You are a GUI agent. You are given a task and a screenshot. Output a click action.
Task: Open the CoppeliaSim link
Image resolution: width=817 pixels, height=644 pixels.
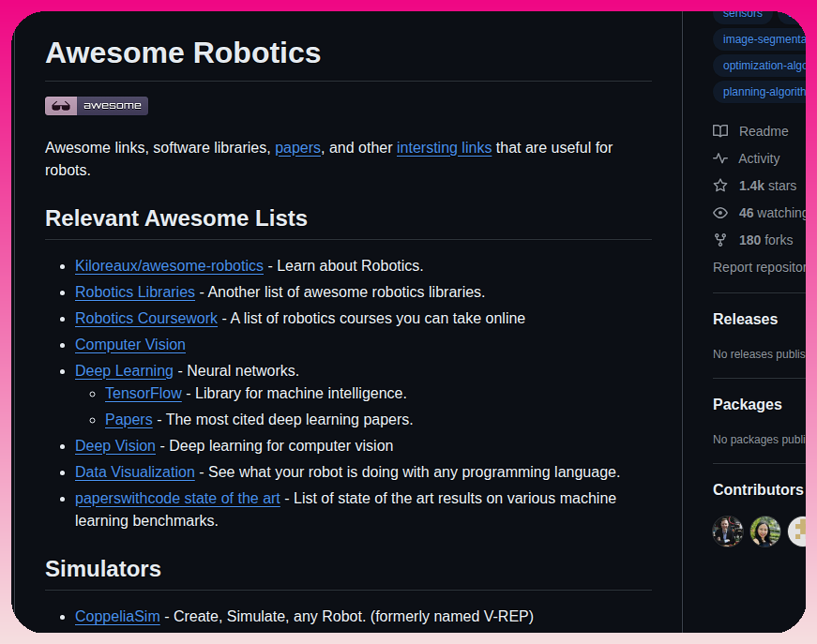coord(117,617)
